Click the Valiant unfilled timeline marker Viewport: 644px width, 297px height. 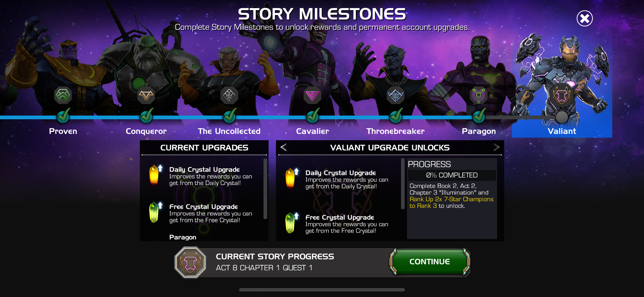[x=562, y=117]
